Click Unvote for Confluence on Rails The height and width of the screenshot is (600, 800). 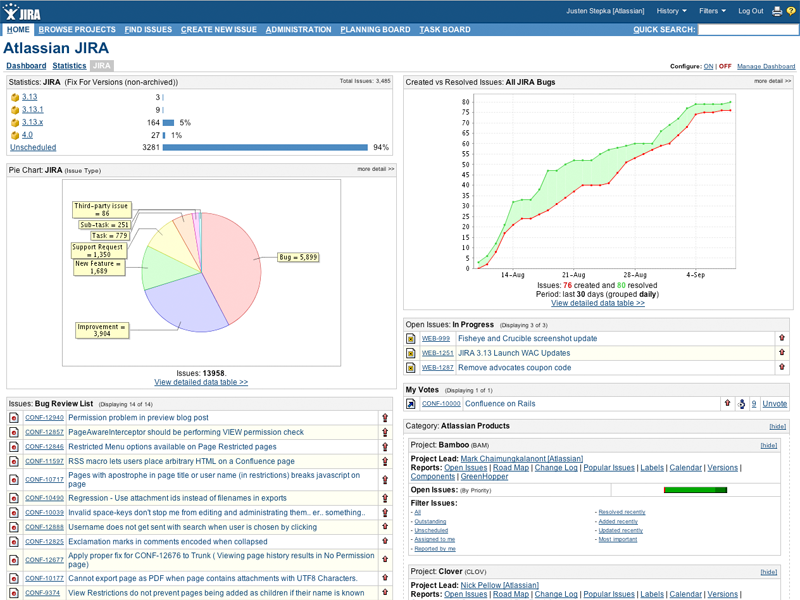click(774, 404)
